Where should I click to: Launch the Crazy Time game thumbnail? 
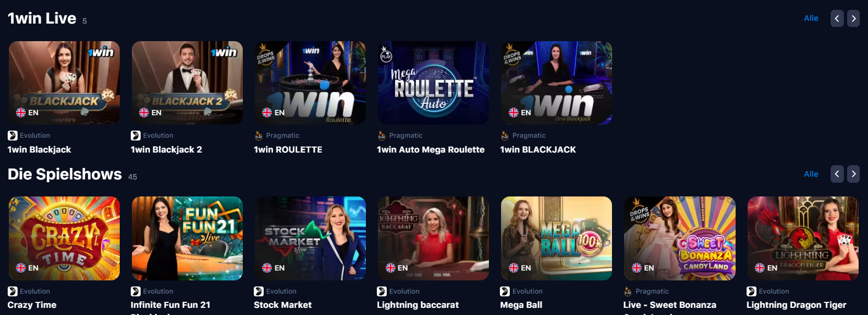click(x=64, y=238)
